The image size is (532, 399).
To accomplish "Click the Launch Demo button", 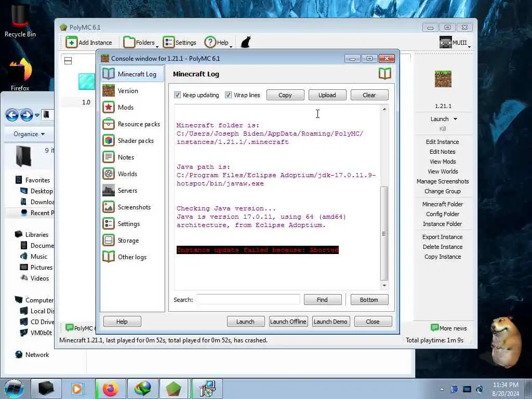I will 330,321.
